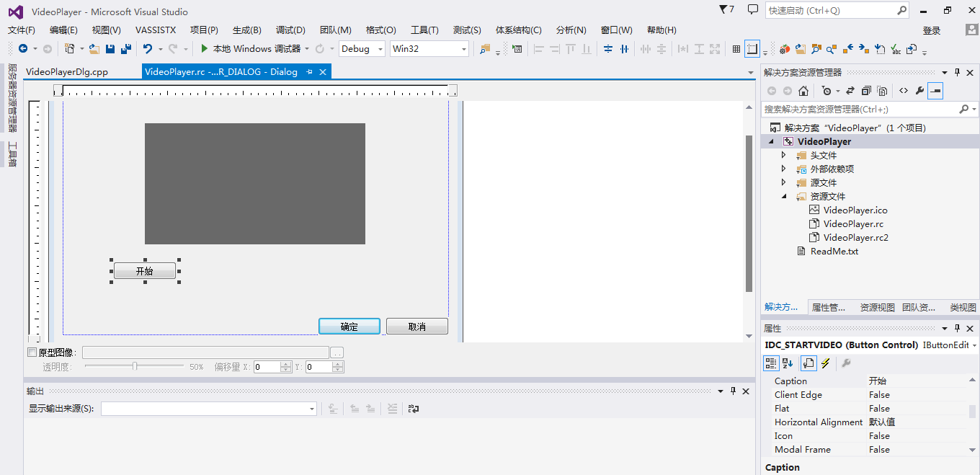Open the 调试(D) menu
The width and height of the screenshot is (980, 475).
(290, 30)
